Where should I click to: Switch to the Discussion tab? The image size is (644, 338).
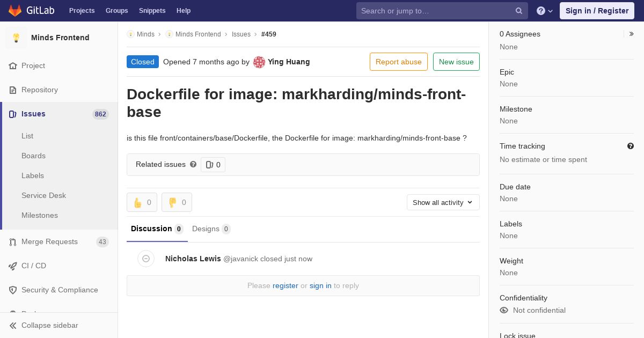click(x=157, y=229)
